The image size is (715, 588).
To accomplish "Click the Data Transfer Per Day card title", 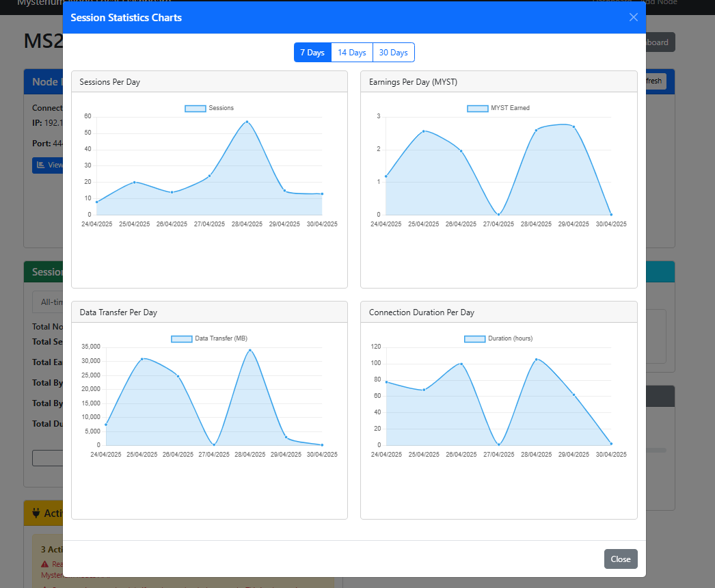I will click(118, 312).
